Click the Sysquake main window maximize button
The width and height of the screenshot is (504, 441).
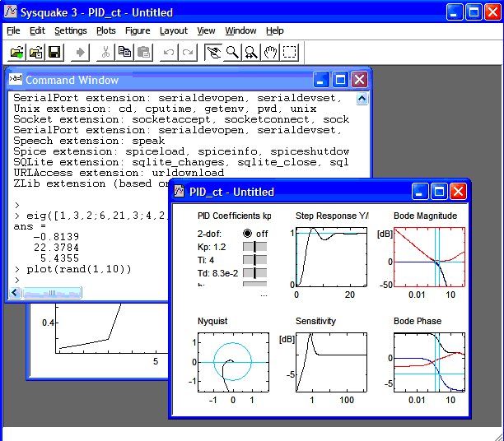coord(474,12)
